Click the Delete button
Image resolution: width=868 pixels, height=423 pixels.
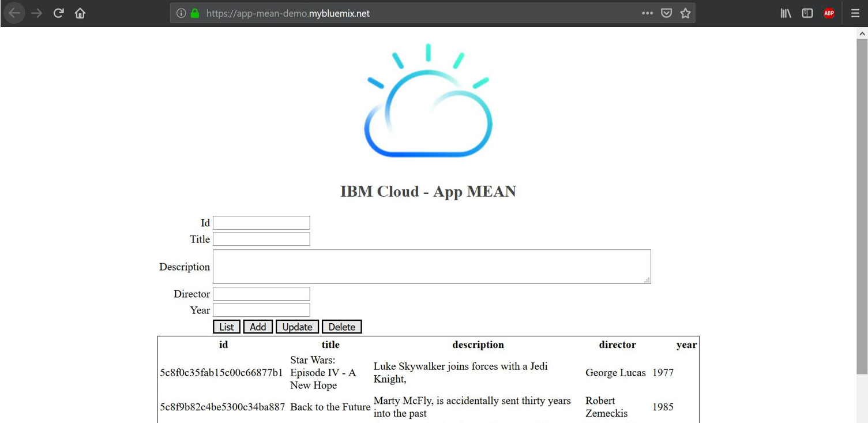(341, 326)
